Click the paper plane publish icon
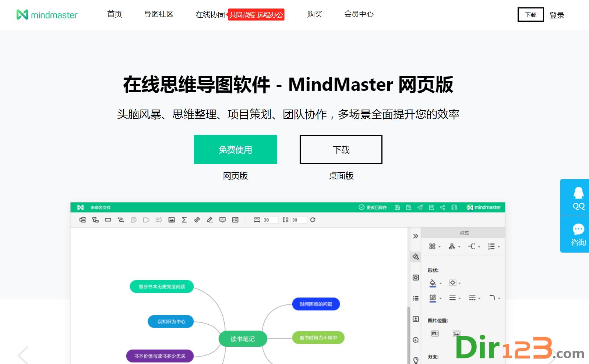 tap(420, 207)
